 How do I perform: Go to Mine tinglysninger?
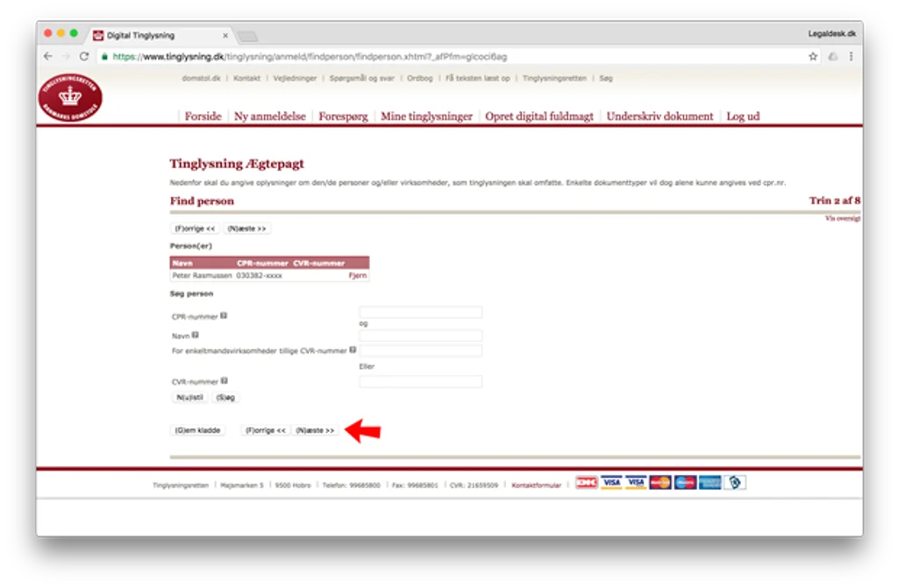click(x=427, y=117)
